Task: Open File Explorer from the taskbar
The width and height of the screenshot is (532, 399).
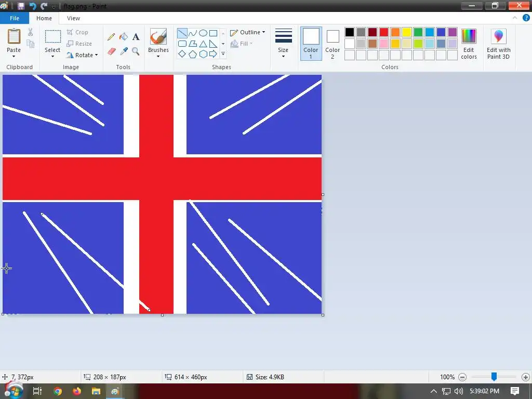Action: (x=96, y=391)
